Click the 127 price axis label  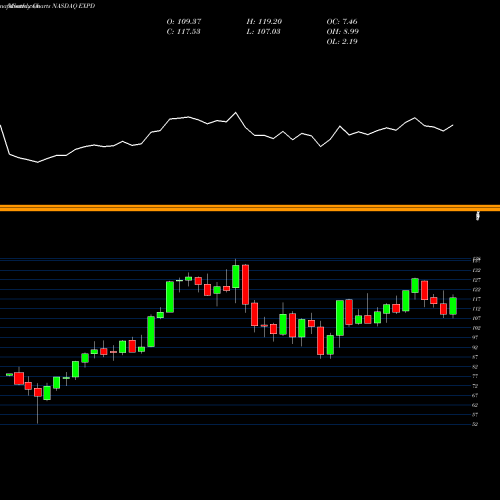coord(477,280)
